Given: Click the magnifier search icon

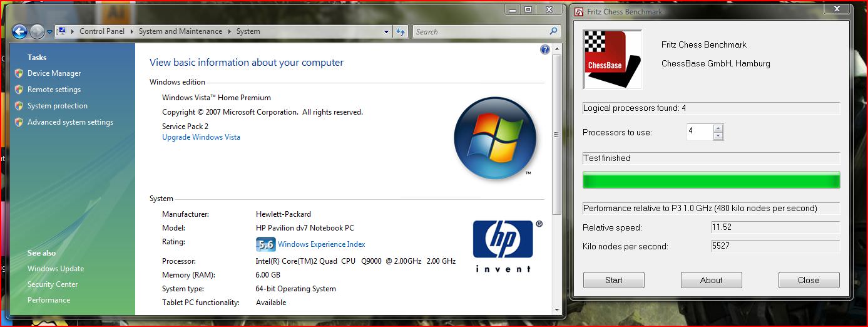Looking at the screenshot, I should pos(553,31).
